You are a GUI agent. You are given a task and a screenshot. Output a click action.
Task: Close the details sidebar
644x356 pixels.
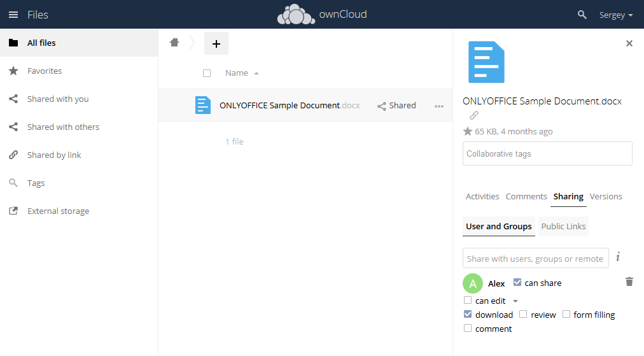tap(629, 43)
